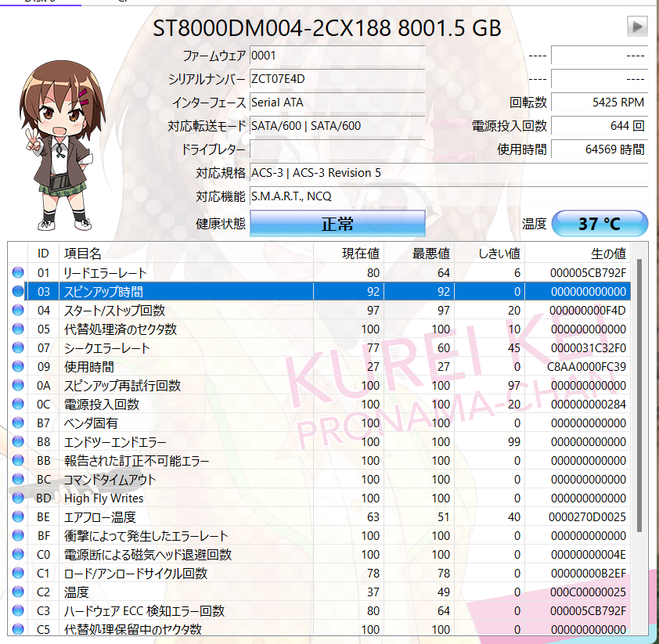Click the 37 °C temperature indicator
The width and height of the screenshot is (659, 644).
(600, 224)
